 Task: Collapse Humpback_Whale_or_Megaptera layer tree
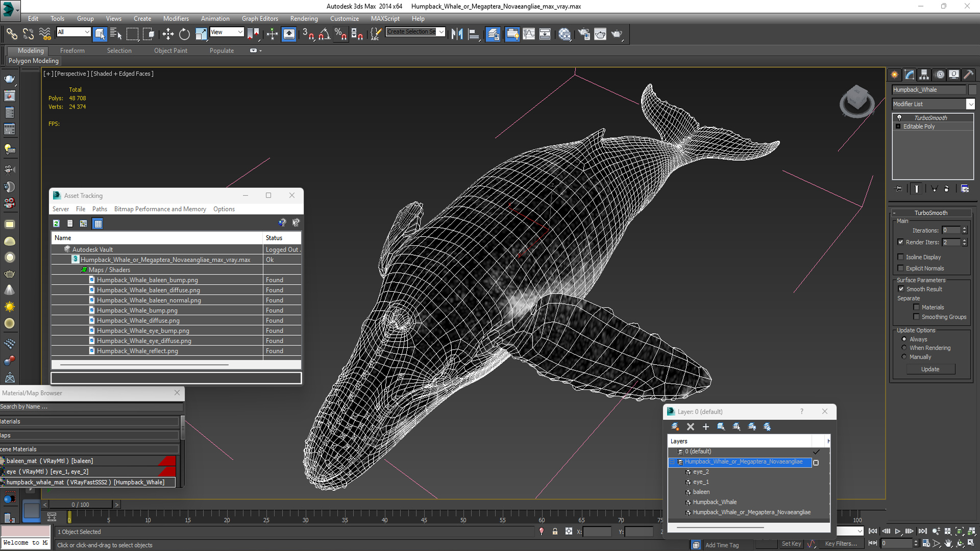coord(672,462)
